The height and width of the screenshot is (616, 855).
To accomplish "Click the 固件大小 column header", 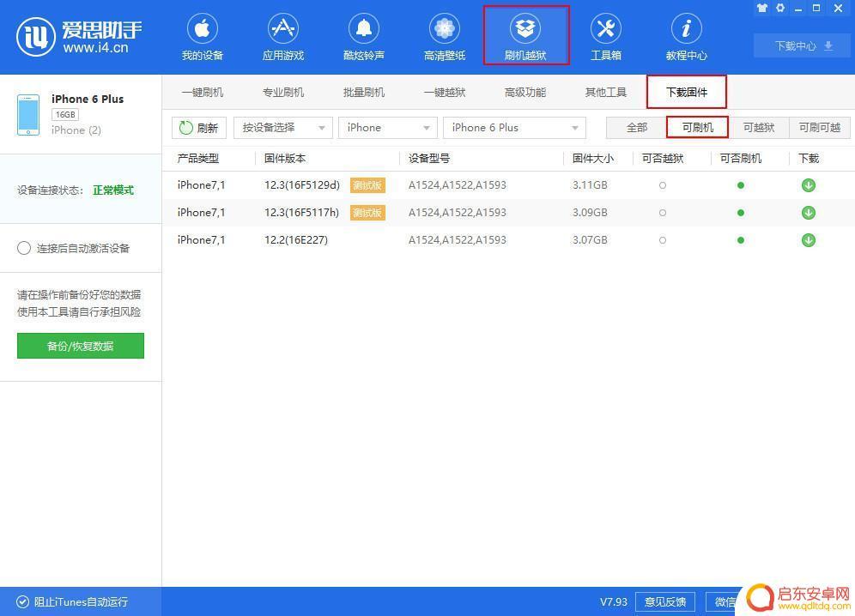I will (x=592, y=159).
